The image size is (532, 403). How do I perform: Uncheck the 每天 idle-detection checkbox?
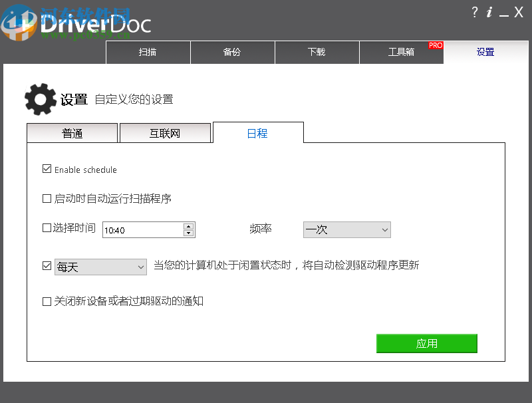tap(47, 265)
